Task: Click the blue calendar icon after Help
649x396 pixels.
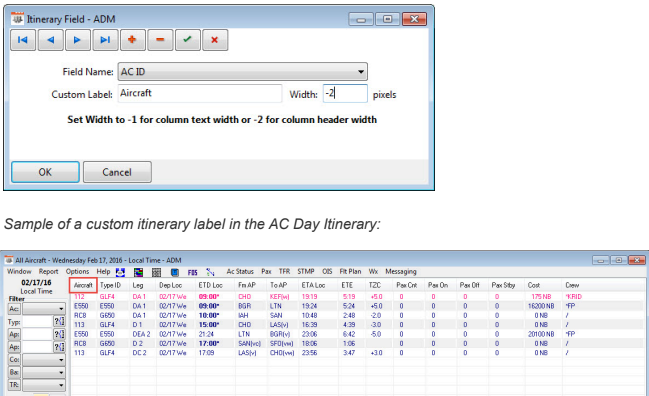Action: point(120,272)
